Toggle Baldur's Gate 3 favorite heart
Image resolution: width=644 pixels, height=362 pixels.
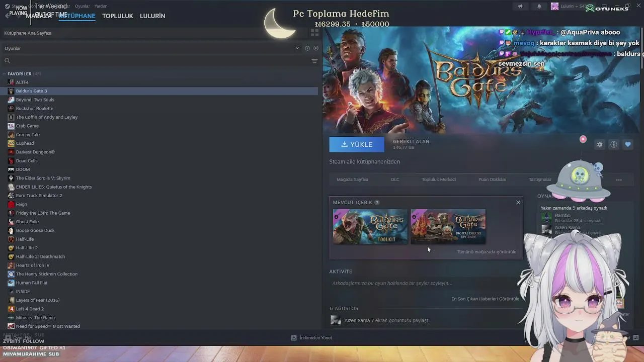[627, 144]
